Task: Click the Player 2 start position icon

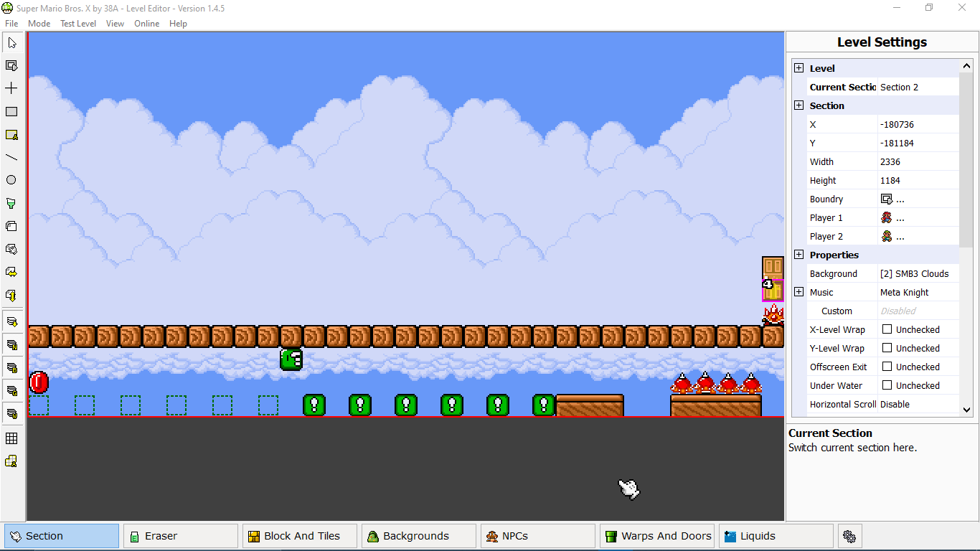Action: (887, 237)
